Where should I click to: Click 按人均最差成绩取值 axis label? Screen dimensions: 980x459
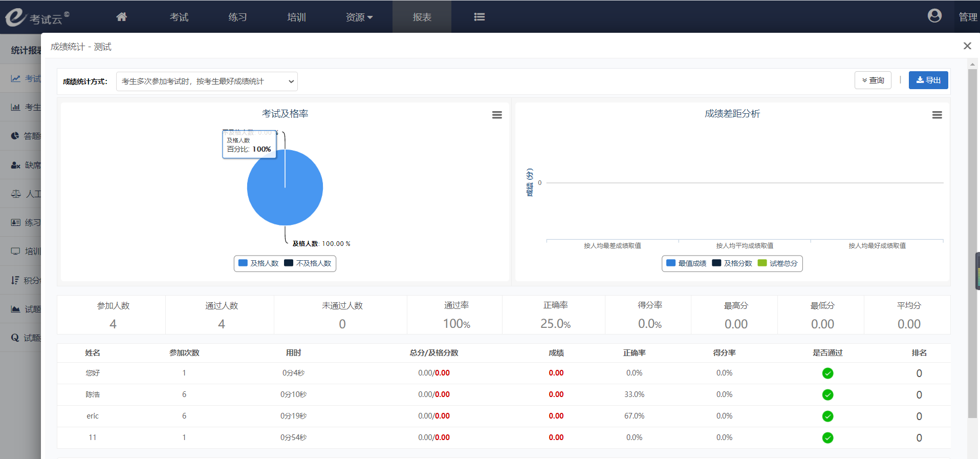tap(613, 246)
